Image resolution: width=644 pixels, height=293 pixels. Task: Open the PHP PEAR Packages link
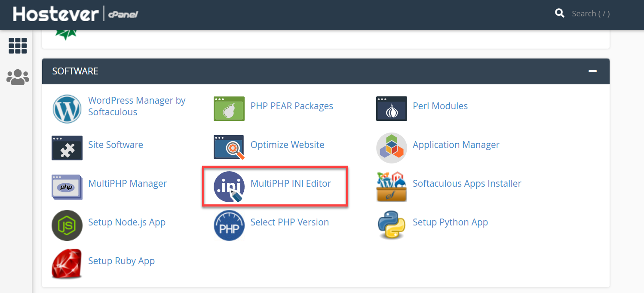coord(292,106)
